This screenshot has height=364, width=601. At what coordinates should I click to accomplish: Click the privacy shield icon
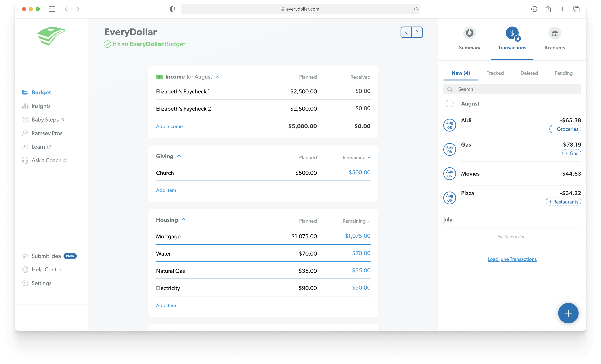tap(172, 9)
